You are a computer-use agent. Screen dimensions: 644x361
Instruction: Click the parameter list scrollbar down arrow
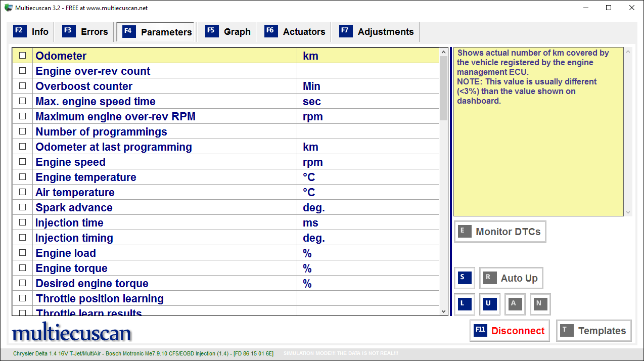pyautogui.click(x=443, y=311)
